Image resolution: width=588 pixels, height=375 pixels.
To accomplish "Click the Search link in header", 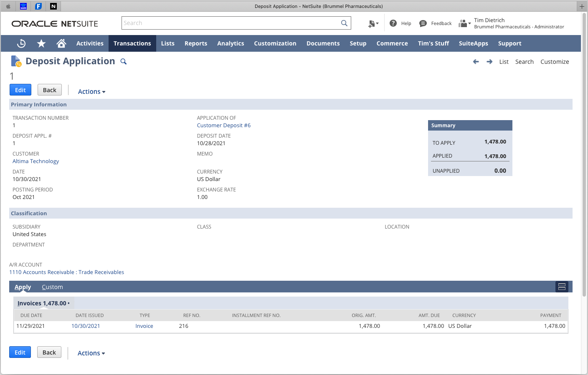I will coord(525,62).
